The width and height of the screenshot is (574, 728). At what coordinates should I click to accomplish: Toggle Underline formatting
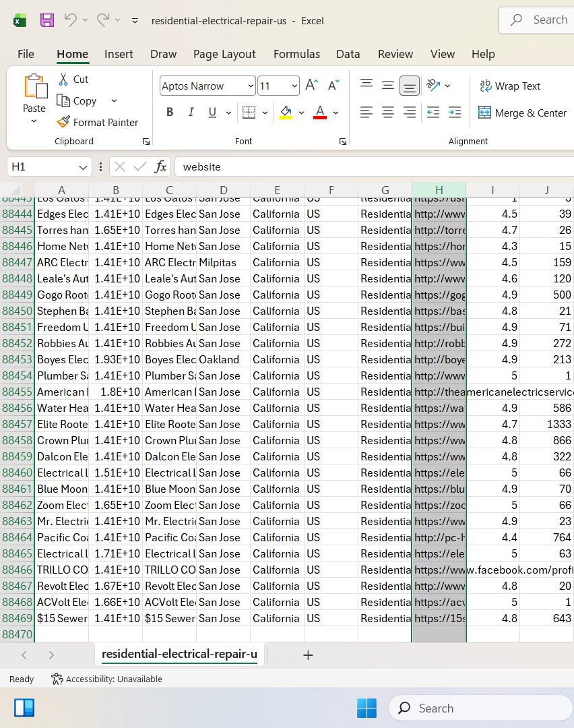[212, 112]
